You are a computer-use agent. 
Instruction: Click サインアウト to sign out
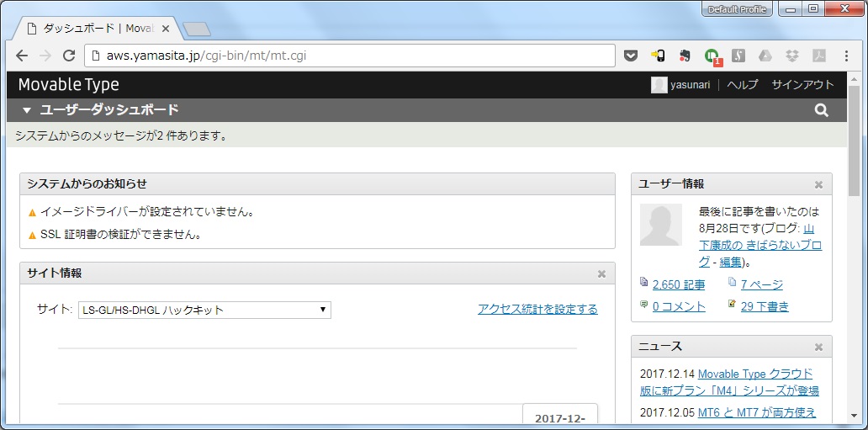[x=802, y=85]
